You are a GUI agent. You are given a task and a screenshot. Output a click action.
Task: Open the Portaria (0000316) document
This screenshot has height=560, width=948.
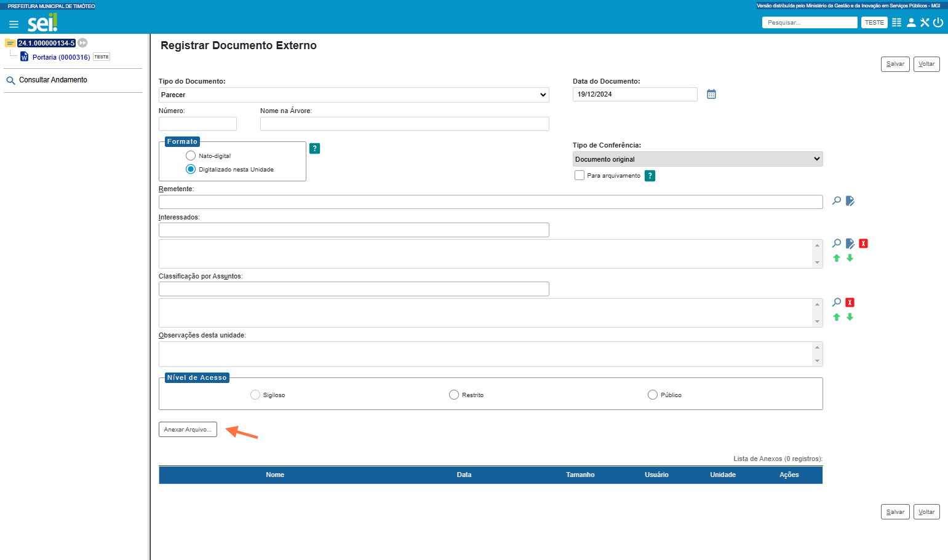(x=61, y=57)
